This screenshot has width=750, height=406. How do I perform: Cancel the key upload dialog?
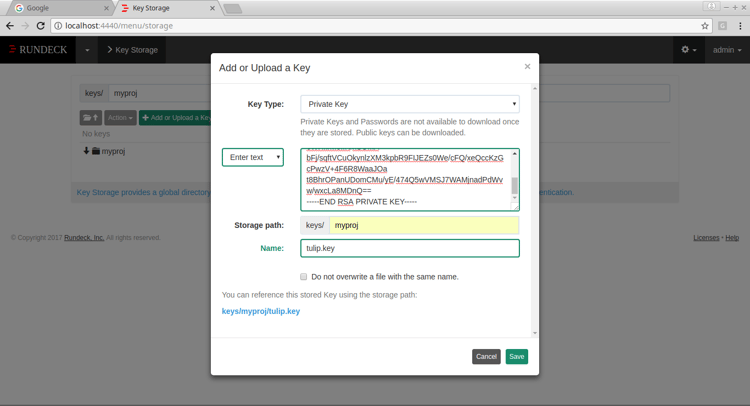coord(486,357)
